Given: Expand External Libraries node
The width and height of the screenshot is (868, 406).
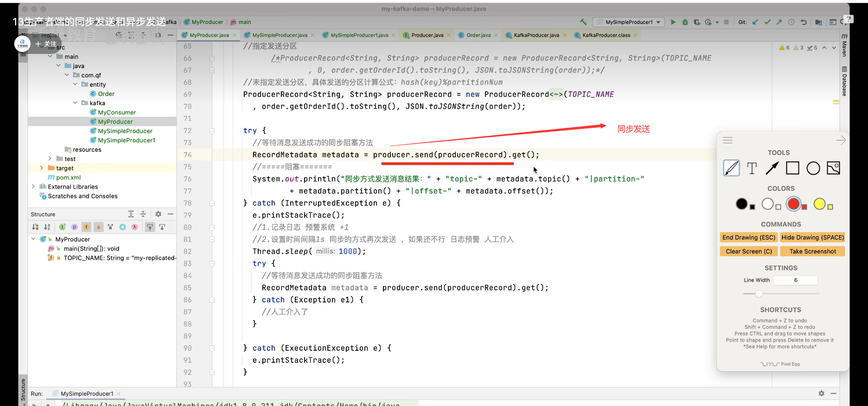Looking at the screenshot, I should 33,187.
